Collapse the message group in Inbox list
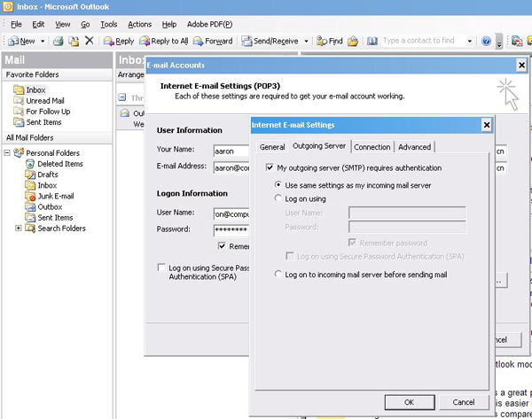The image size is (532, 419). [122, 97]
